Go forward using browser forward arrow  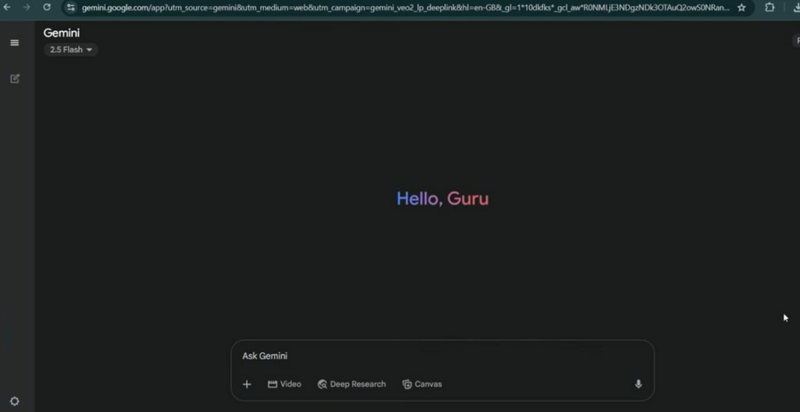tap(27, 7)
